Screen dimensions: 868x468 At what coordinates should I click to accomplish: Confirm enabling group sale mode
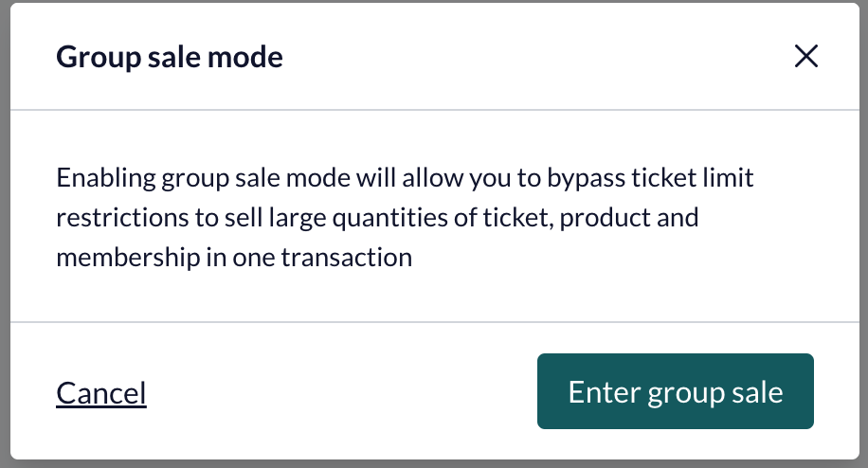pyautogui.click(x=676, y=391)
